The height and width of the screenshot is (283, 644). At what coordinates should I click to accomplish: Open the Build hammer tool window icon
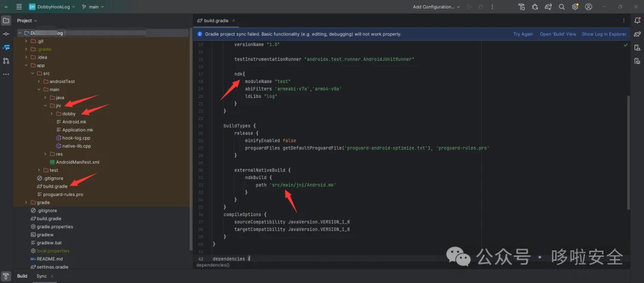(x=6, y=276)
